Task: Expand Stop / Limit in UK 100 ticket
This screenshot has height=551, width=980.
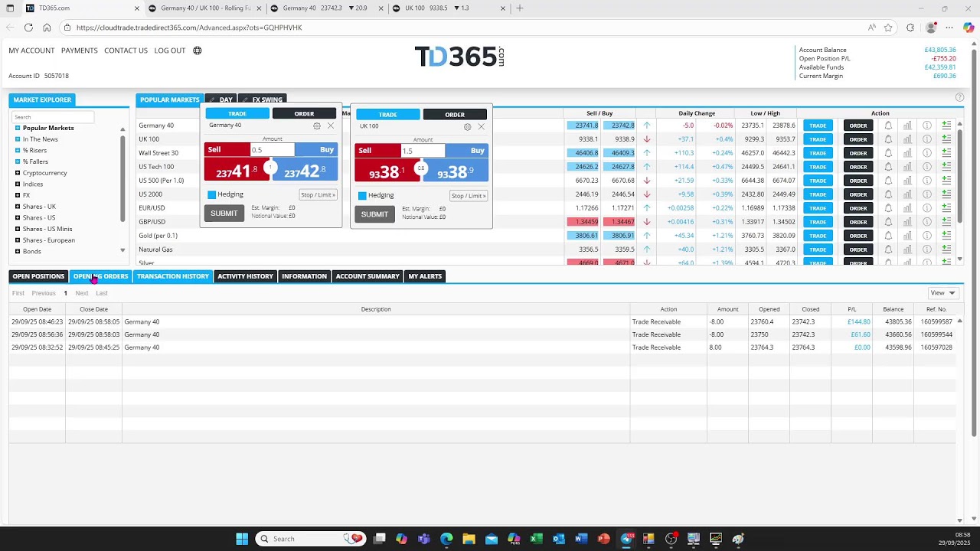Action: [469, 196]
